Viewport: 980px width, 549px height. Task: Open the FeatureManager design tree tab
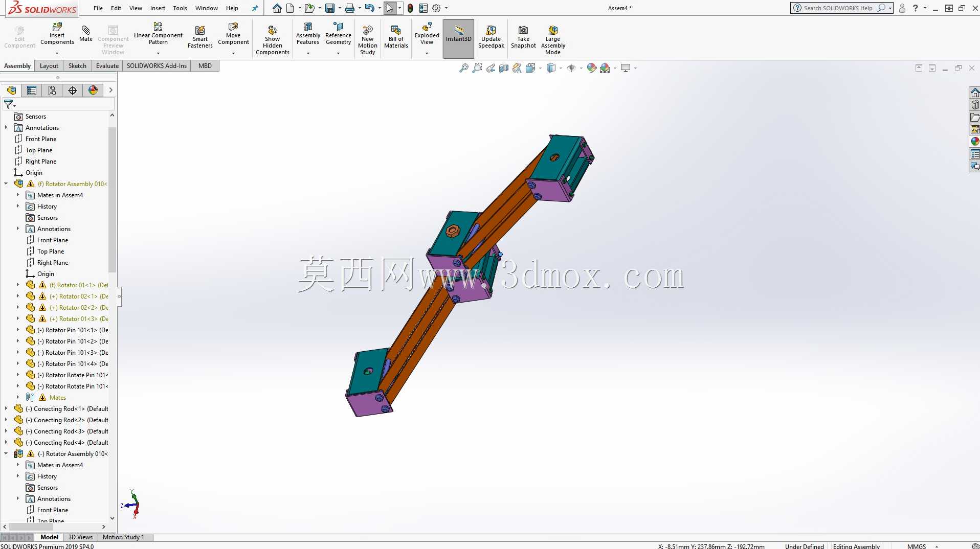click(x=11, y=90)
